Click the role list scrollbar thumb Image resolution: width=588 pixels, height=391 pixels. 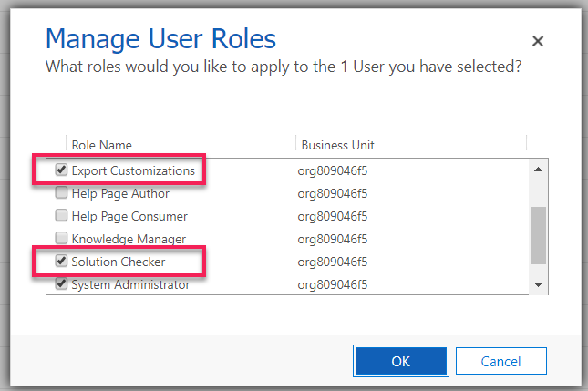pos(539,235)
